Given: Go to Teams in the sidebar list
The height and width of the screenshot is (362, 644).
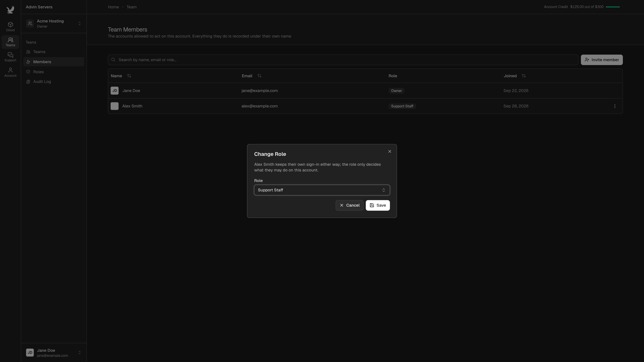Looking at the screenshot, I should pyautogui.click(x=54, y=52).
